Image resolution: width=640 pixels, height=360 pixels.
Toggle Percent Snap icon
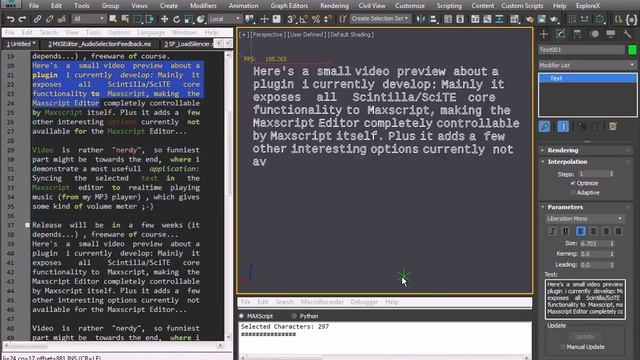[316, 19]
